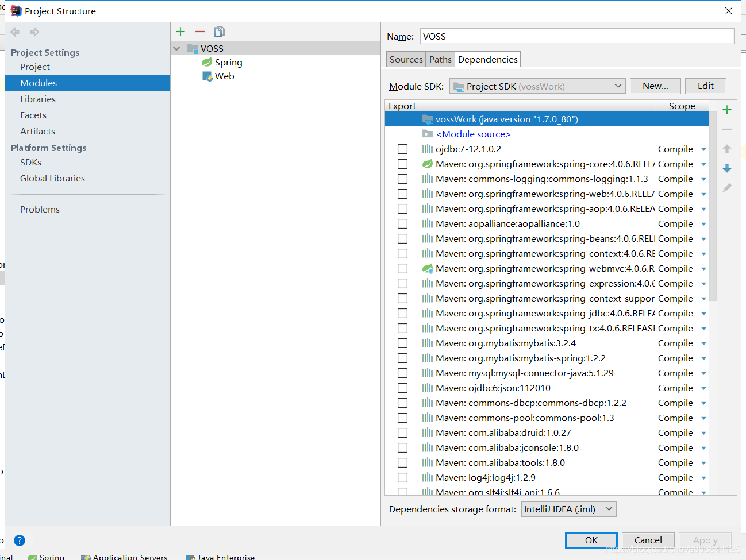This screenshot has width=746, height=560.
Task: Change scope of spring-jdbc dependency
Action: tap(703, 314)
